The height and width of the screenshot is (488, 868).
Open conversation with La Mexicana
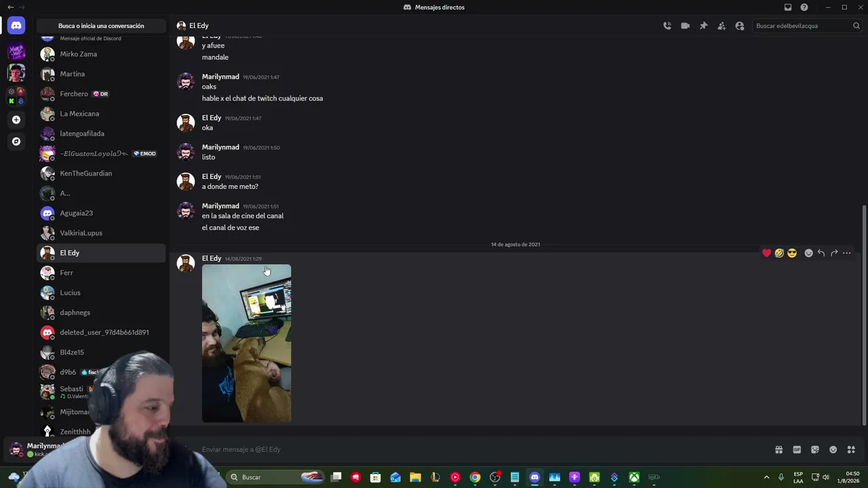tap(101, 114)
